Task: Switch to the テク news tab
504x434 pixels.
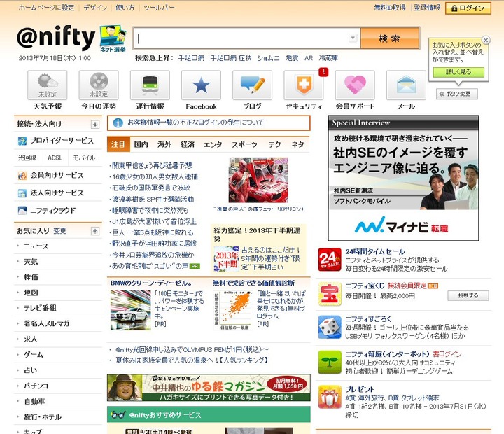Action: click(x=275, y=144)
